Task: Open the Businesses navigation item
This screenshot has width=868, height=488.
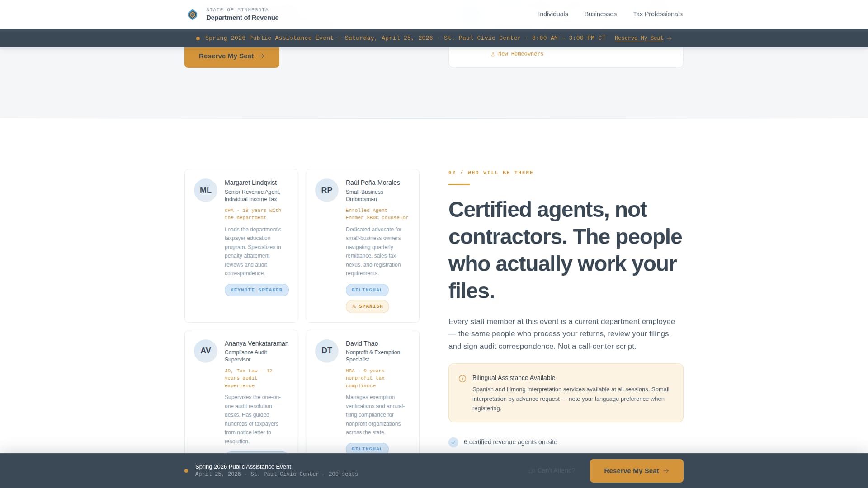Action: (x=600, y=14)
